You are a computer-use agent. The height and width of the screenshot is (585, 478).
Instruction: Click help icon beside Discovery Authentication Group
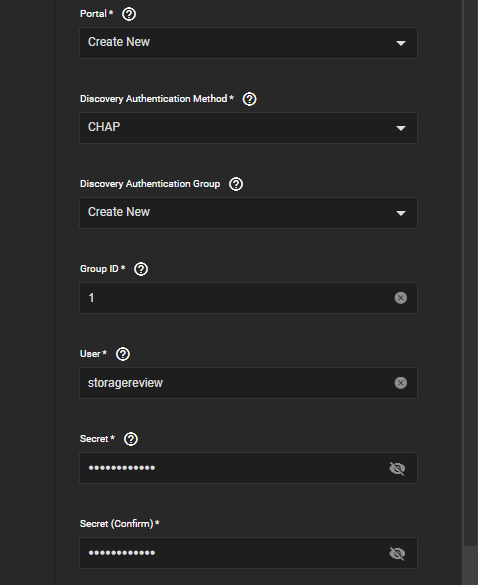[x=236, y=184]
